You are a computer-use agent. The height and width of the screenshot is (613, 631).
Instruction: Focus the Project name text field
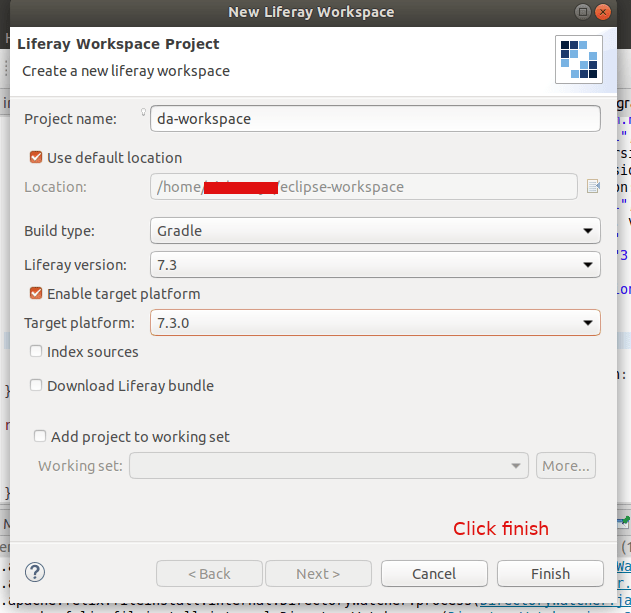coord(374,118)
